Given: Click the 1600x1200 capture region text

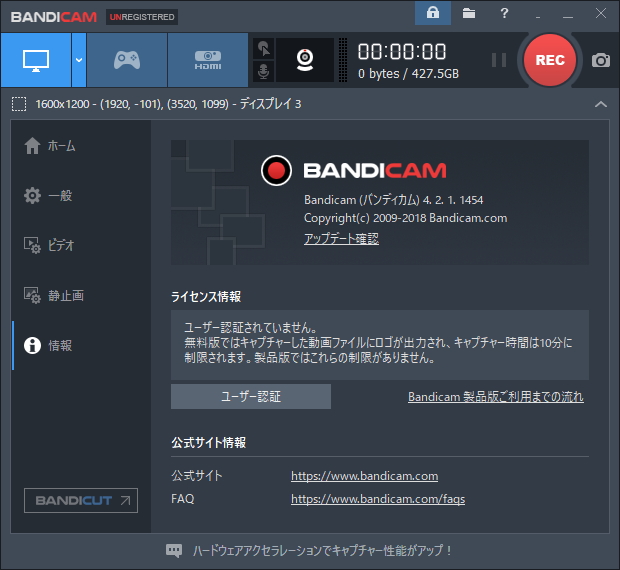Looking at the screenshot, I should point(168,104).
